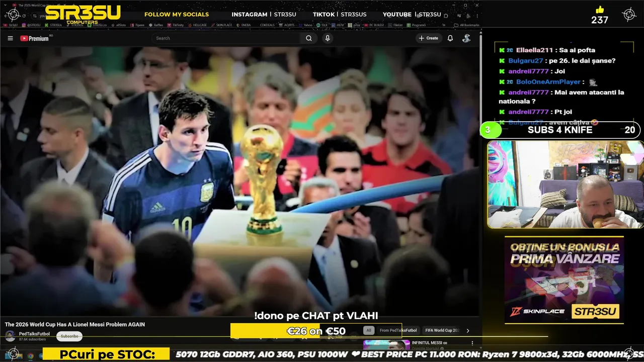Image resolution: width=644 pixels, height=362 pixels.
Task: Show more filter chips with the right chevron
Action: pyautogui.click(x=468, y=330)
